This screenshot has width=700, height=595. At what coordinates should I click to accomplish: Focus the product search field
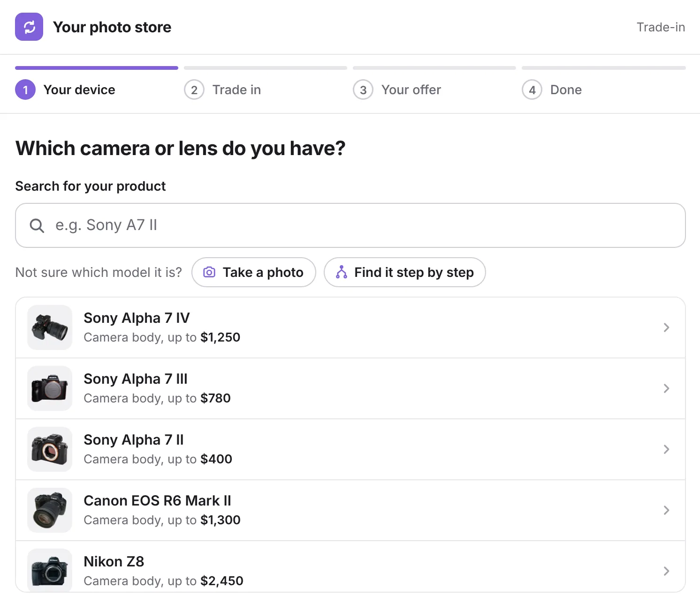coord(350,225)
